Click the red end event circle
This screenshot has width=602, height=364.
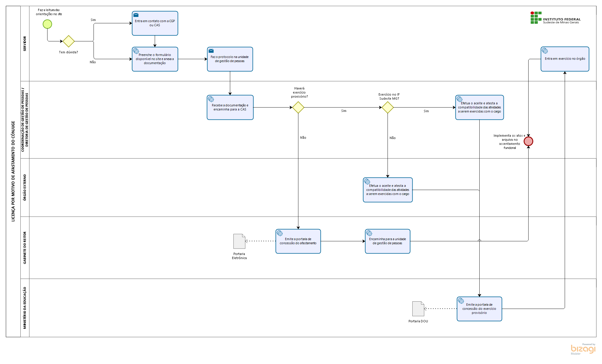click(529, 141)
